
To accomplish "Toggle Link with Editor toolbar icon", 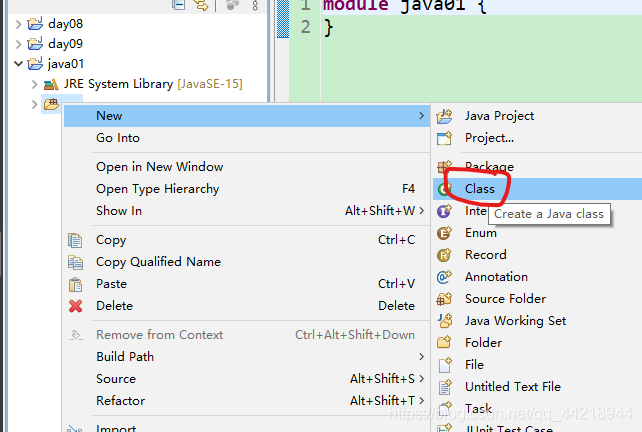I will [x=201, y=5].
